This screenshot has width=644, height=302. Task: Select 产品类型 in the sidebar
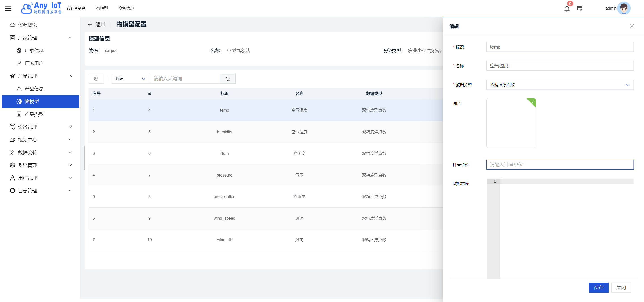coord(34,114)
